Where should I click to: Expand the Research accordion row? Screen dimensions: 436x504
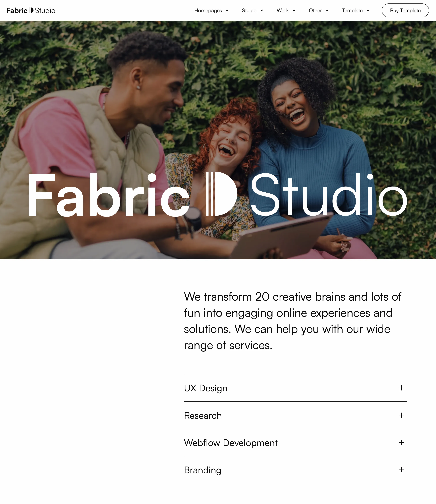(x=295, y=415)
